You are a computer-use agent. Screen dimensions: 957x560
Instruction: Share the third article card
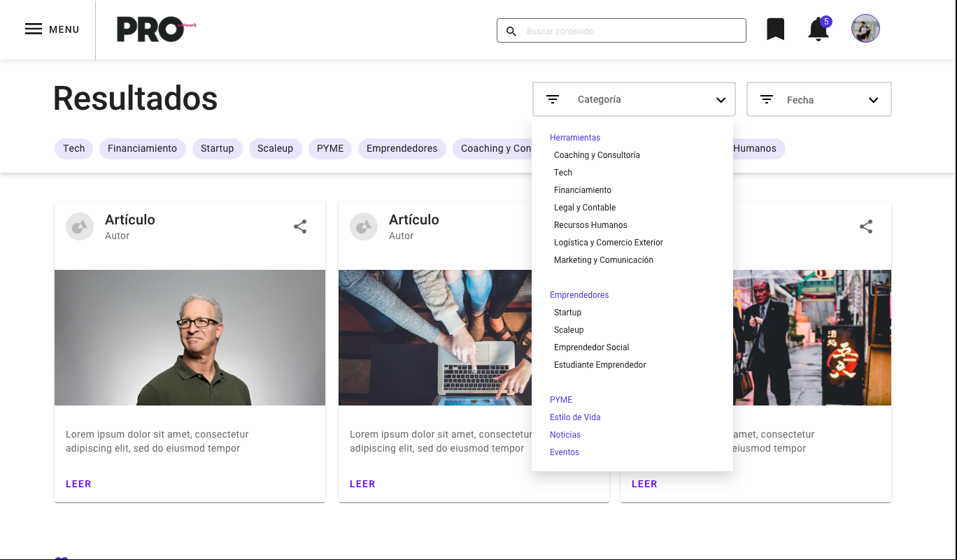tap(866, 227)
